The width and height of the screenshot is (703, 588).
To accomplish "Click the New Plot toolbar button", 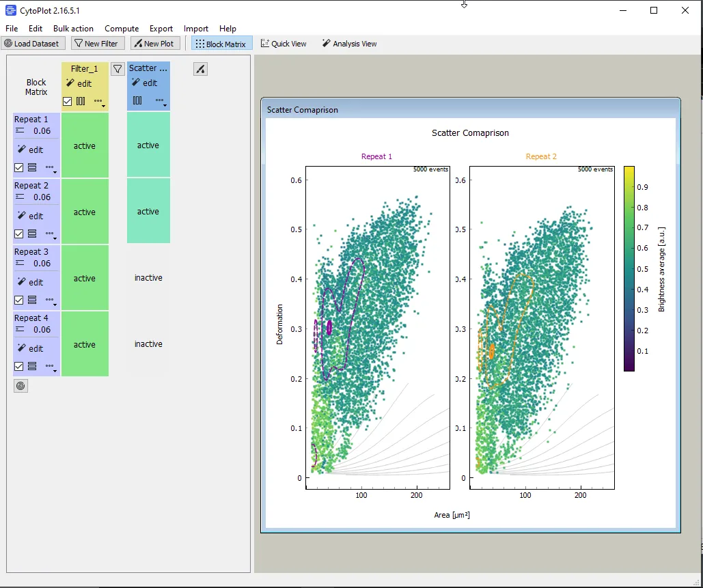I will click(x=155, y=44).
